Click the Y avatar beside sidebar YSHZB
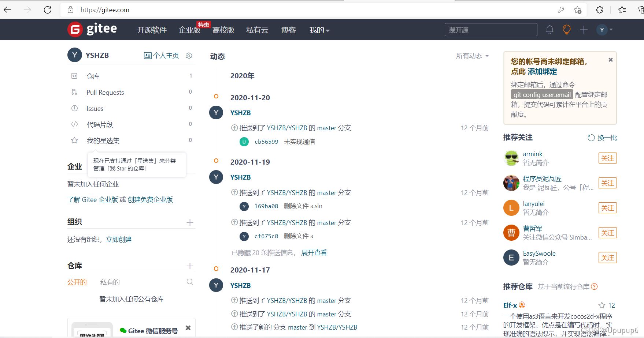This screenshot has height=338, width=644. (74, 55)
